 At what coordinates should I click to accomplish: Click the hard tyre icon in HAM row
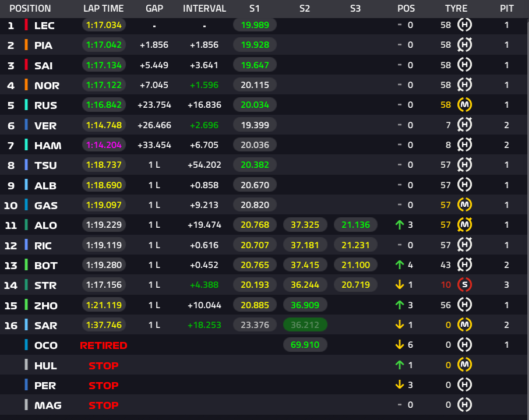(x=464, y=144)
